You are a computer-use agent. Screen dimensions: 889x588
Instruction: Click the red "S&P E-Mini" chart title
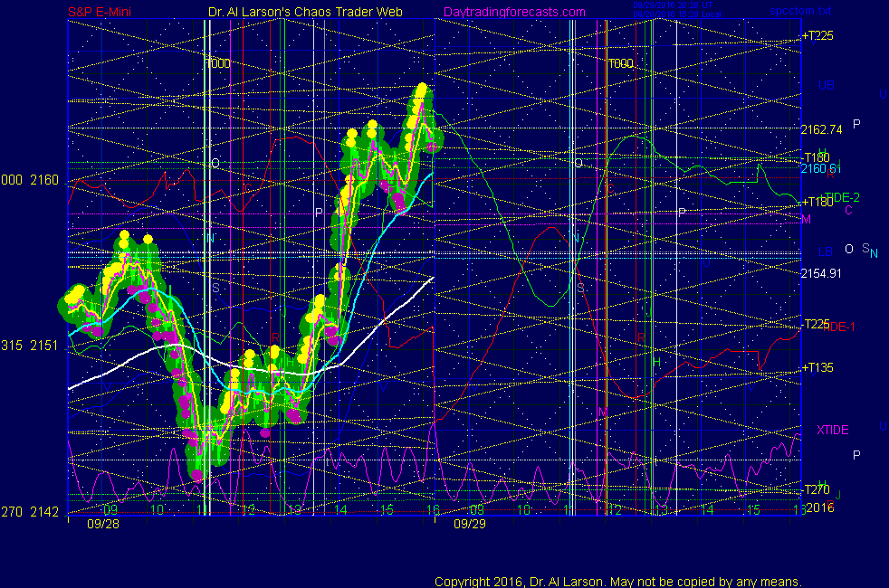(x=100, y=12)
